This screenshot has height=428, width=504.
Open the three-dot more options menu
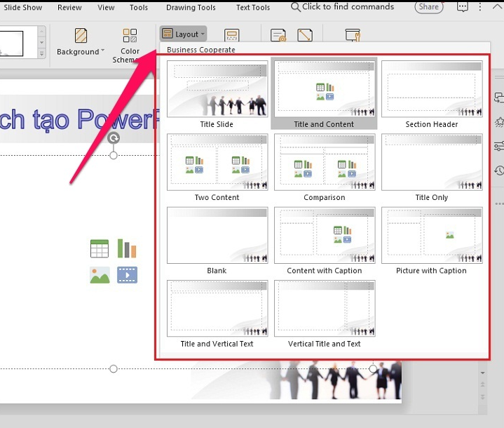coord(480,7)
